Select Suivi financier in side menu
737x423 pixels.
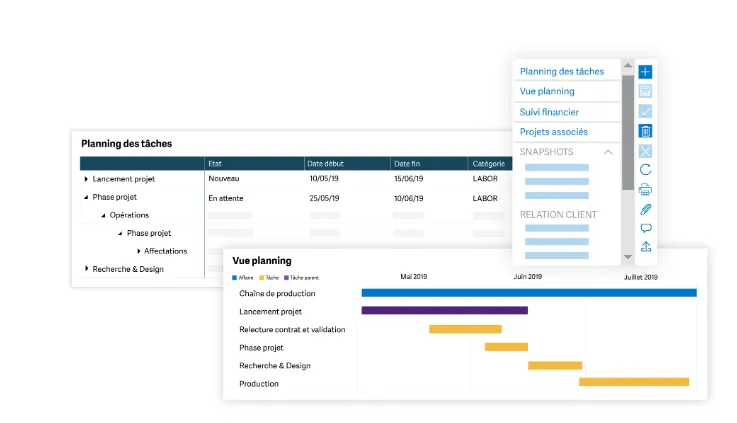click(x=549, y=112)
